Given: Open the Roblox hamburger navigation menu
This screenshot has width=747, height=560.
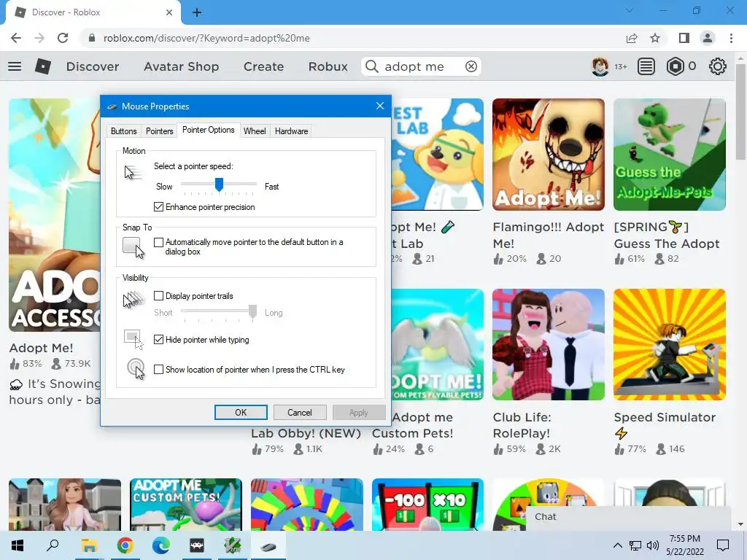Looking at the screenshot, I should [x=15, y=66].
